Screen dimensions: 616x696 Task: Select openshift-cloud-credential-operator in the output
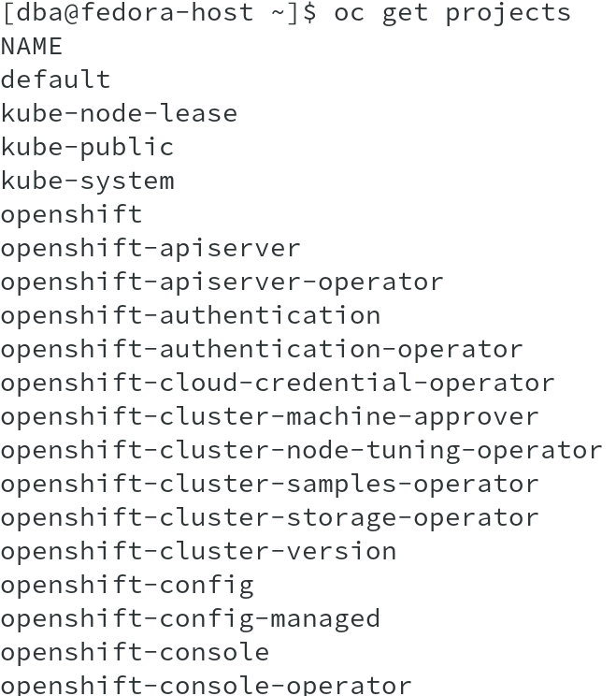278,384
